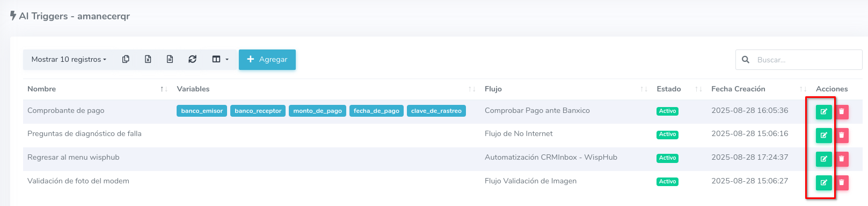Edit 'Preguntas de diagnóstico de falla' trigger
The width and height of the screenshot is (868, 206).
point(823,135)
